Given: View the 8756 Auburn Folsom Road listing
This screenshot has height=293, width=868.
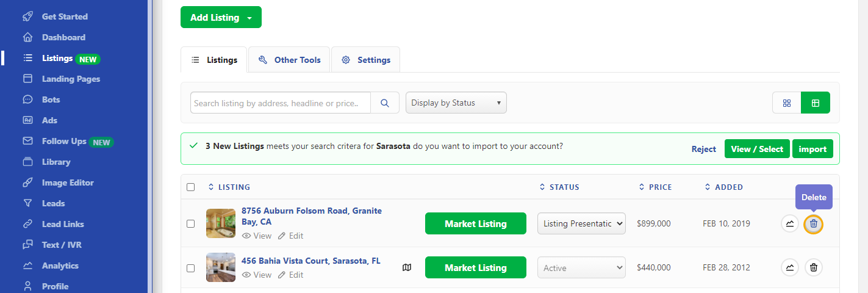Looking at the screenshot, I should [x=257, y=236].
